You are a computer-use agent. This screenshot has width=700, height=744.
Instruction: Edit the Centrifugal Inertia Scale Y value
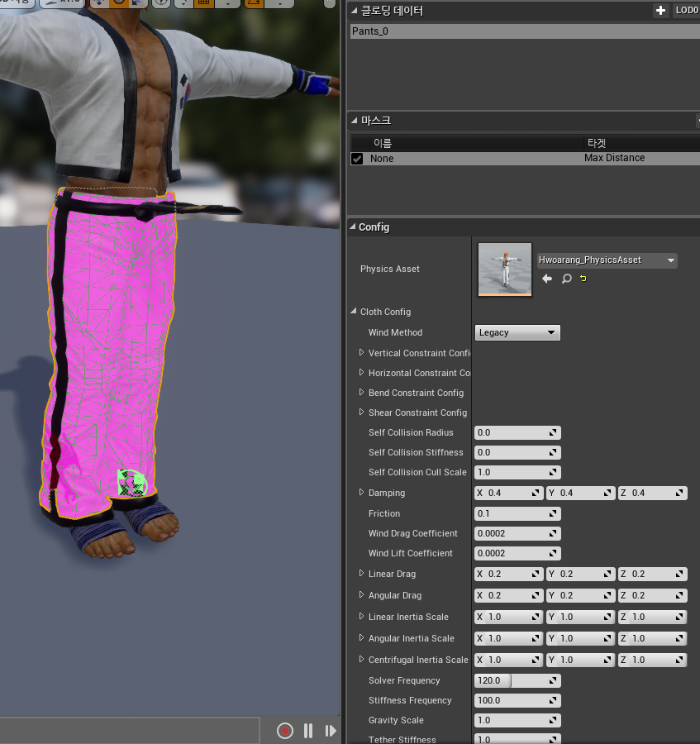[x=580, y=660]
